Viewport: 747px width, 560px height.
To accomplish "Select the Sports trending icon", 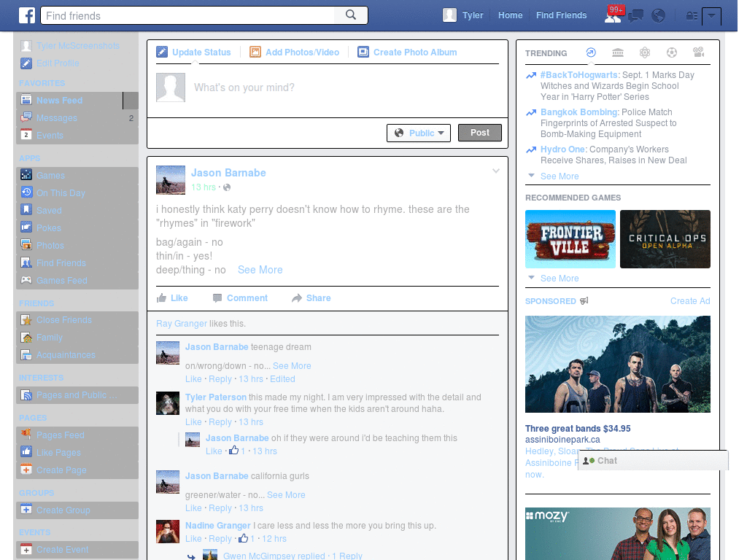I will [672, 52].
